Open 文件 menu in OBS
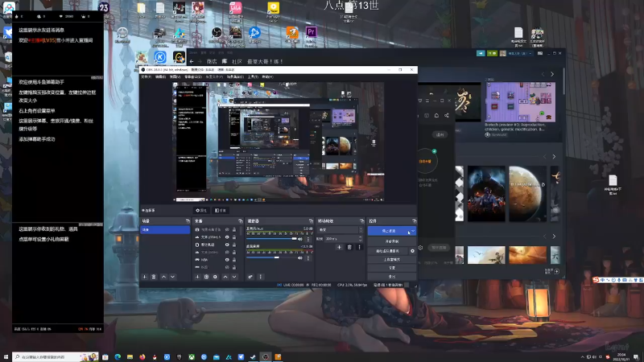 click(147, 76)
